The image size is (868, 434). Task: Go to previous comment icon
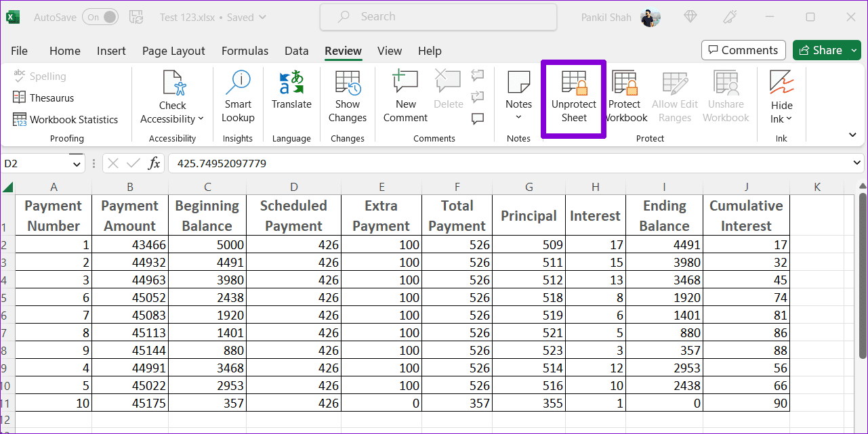pos(478,75)
